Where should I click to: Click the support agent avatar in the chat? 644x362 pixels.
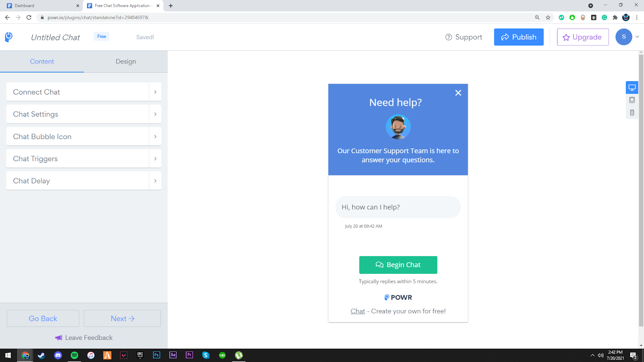click(398, 127)
